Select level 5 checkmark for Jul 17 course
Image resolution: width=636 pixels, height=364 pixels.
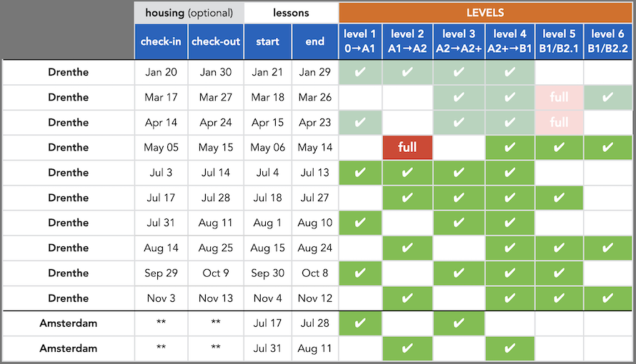(x=559, y=198)
